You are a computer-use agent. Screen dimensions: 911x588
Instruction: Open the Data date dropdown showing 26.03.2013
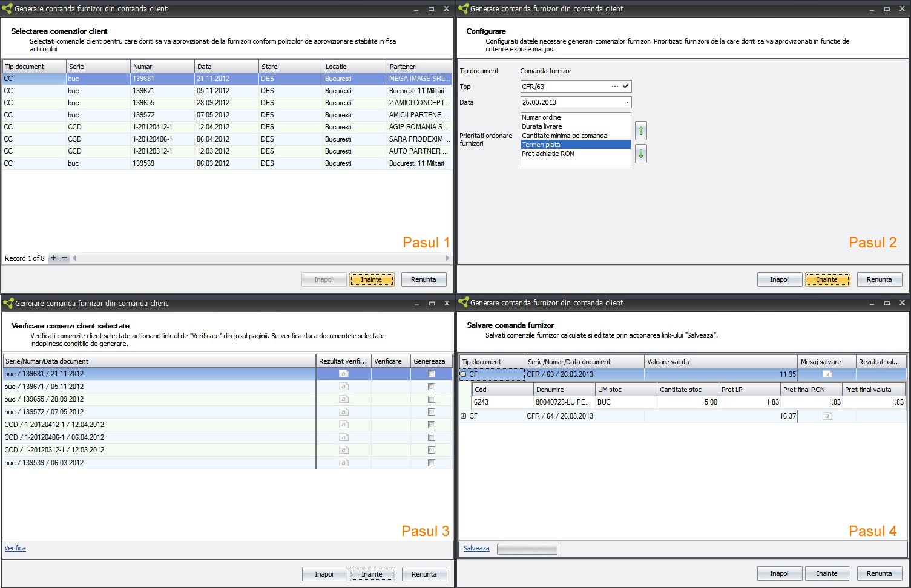click(x=627, y=102)
